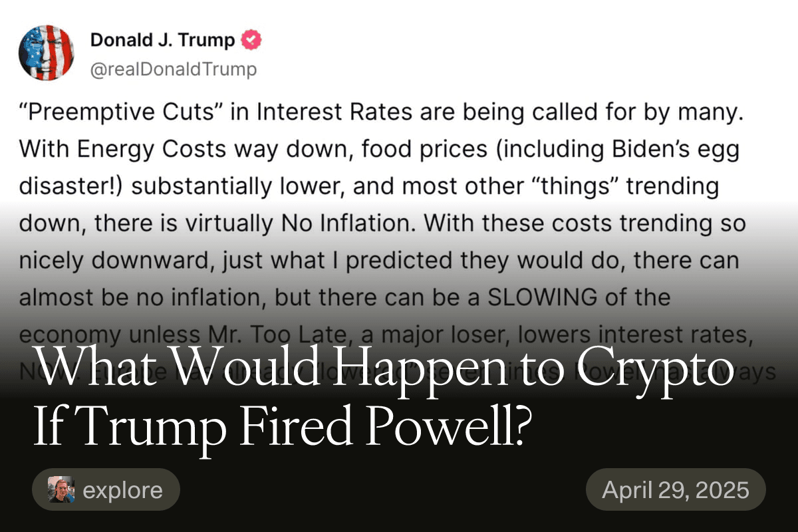Click the flag-styled profile avatar

pos(47,53)
